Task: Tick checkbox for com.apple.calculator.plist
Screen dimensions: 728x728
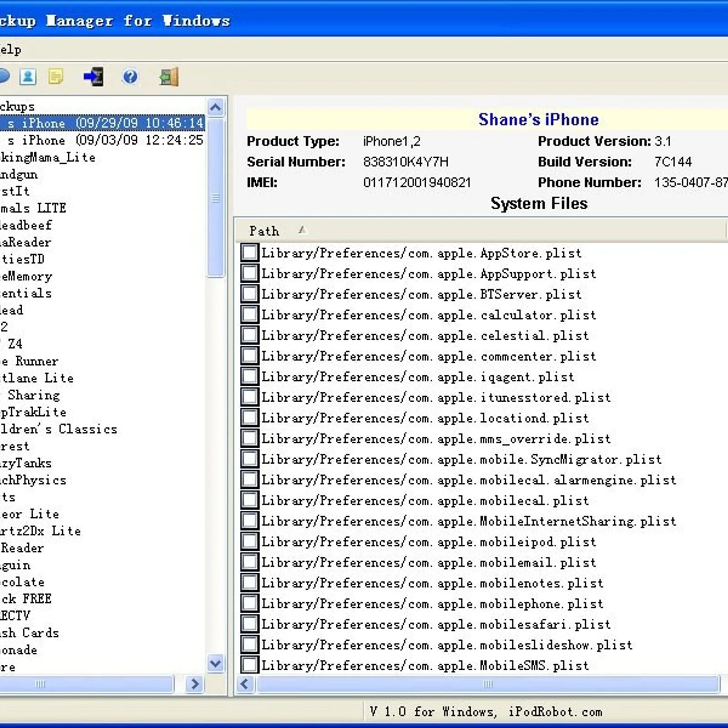Action: click(x=249, y=314)
